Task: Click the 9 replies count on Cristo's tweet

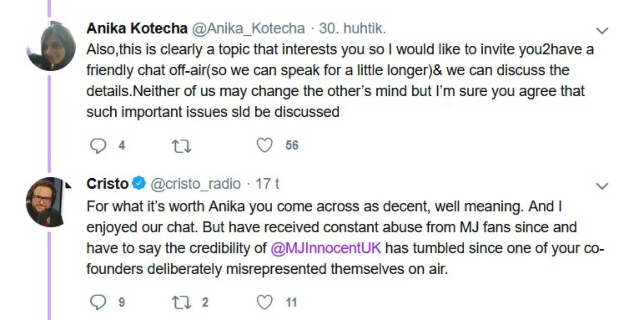Action: 122,302
